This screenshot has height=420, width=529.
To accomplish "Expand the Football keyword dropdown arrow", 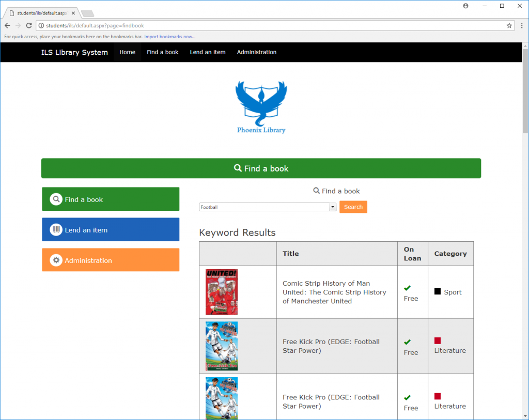I will [333, 207].
